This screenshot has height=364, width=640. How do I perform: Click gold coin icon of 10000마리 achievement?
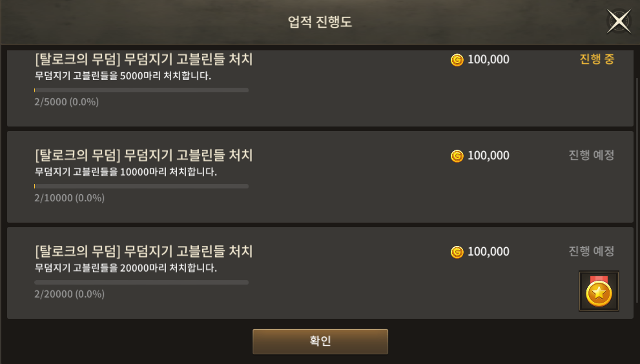click(x=457, y=156)
